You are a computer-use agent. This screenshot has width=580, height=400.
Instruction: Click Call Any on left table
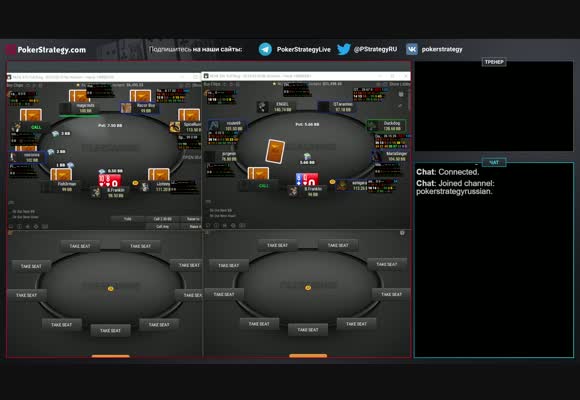(163, 226)
